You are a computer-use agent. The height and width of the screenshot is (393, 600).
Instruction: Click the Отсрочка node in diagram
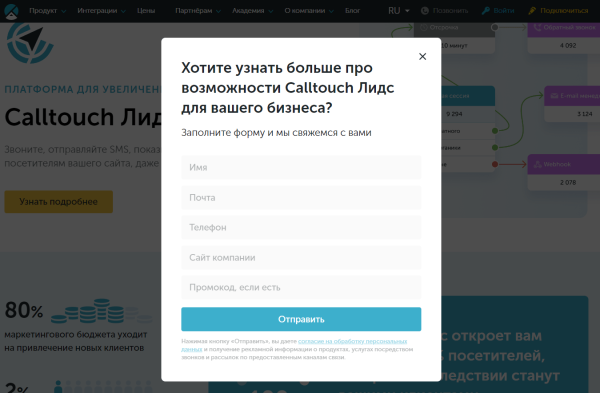(x=454, y=37)
